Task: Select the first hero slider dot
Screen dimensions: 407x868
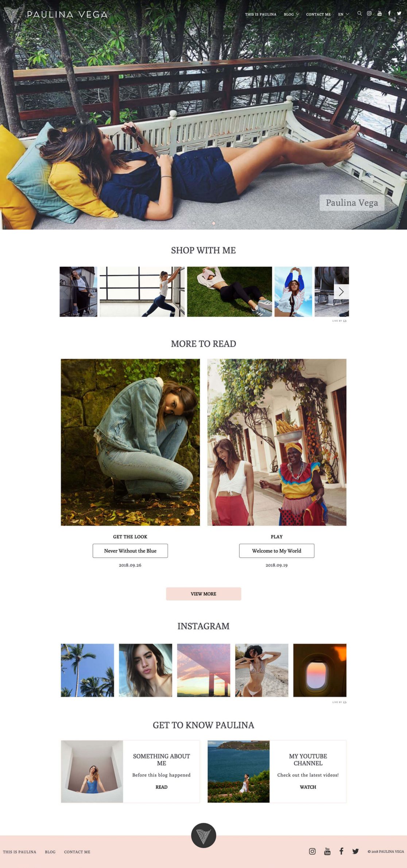Action: tap(194, 223)
